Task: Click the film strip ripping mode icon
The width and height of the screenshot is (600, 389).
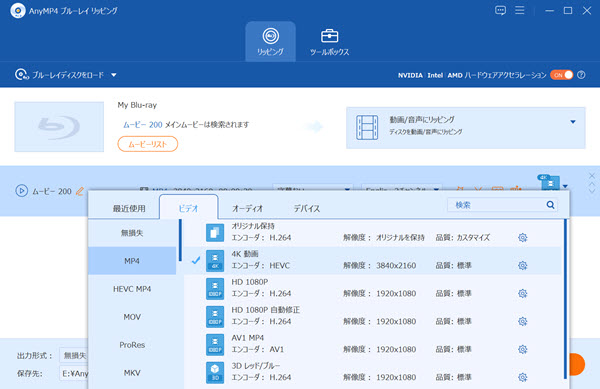Action: (367, 127)
